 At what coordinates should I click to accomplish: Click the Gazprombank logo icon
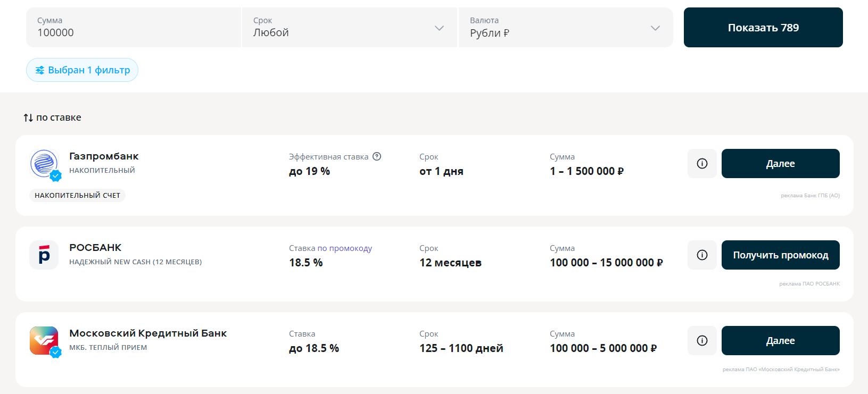(x=44, y=163)
